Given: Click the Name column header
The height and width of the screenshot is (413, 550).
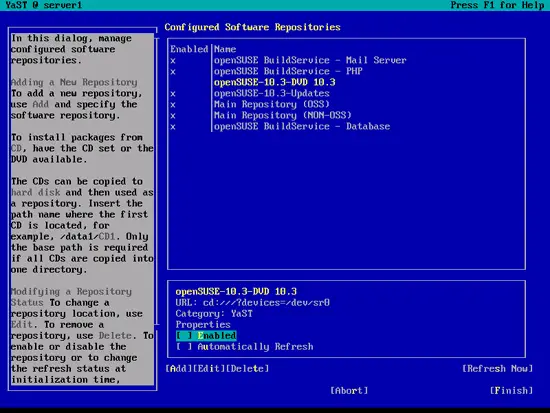Looking at the screenshot, I should [225, 49].
